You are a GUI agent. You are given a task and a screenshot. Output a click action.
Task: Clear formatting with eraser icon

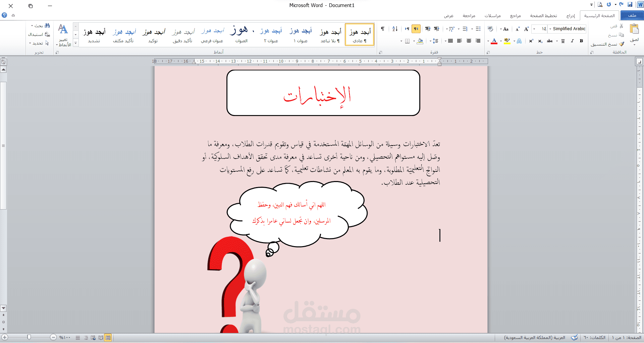click(490, 29)
